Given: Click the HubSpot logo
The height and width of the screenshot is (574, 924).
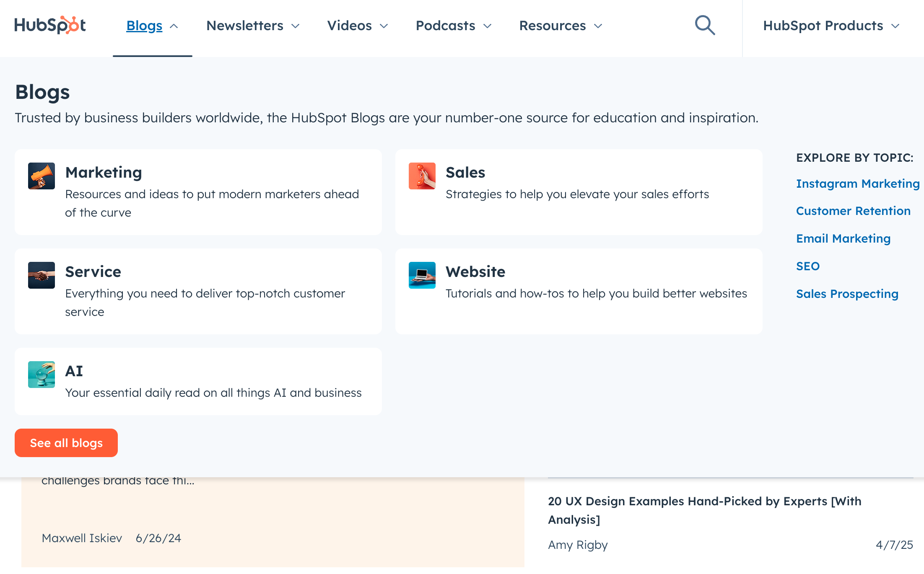Looking at the screenshot, I should coord(50,25).
